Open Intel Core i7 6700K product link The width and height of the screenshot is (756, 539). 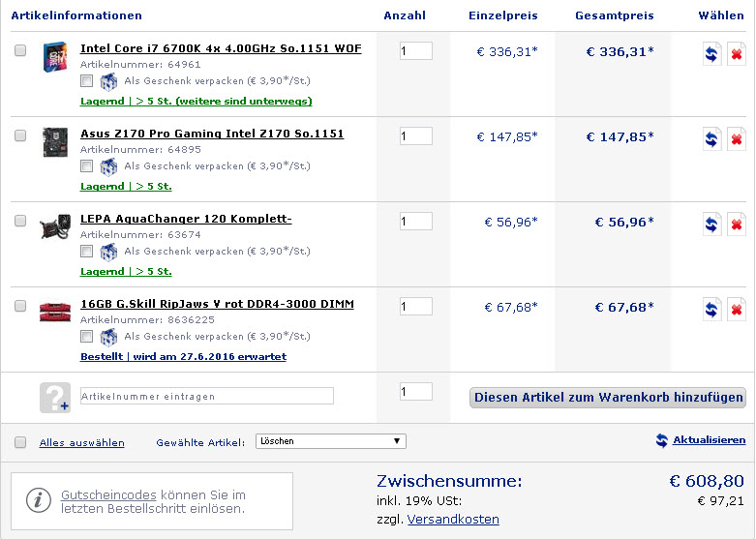221,48
